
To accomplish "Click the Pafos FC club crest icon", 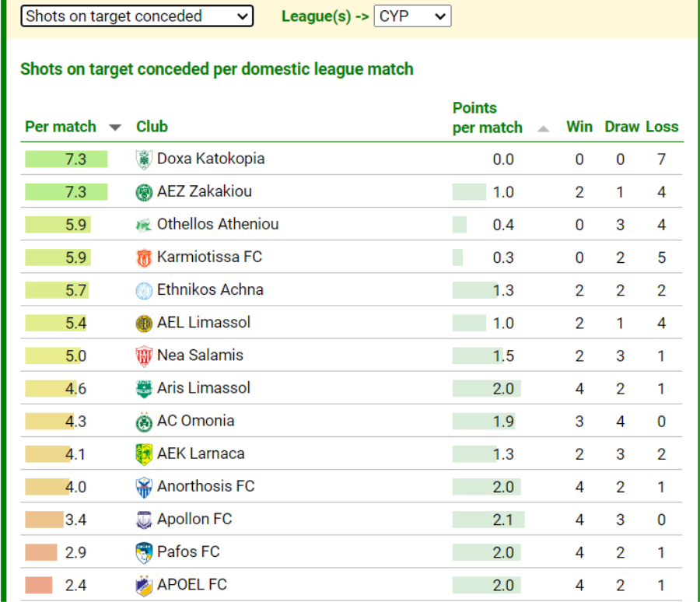I will [144, 553].
